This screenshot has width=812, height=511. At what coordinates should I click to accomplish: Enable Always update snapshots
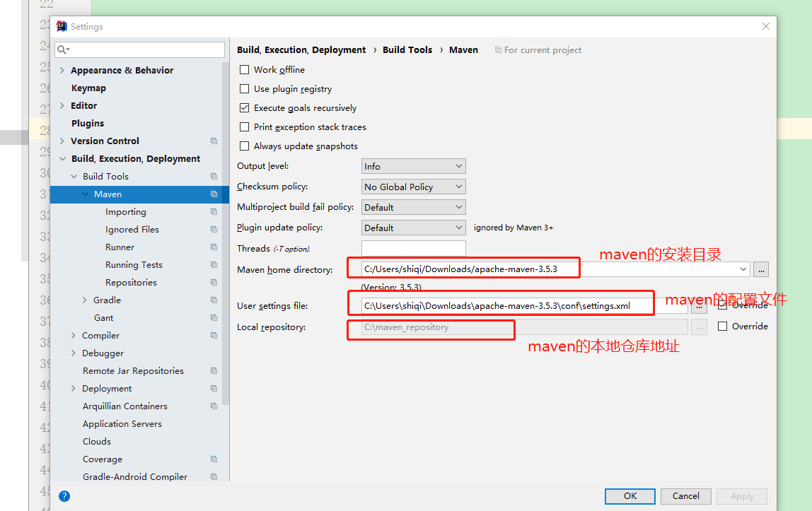pyautogui.click(x=245, y=146)
